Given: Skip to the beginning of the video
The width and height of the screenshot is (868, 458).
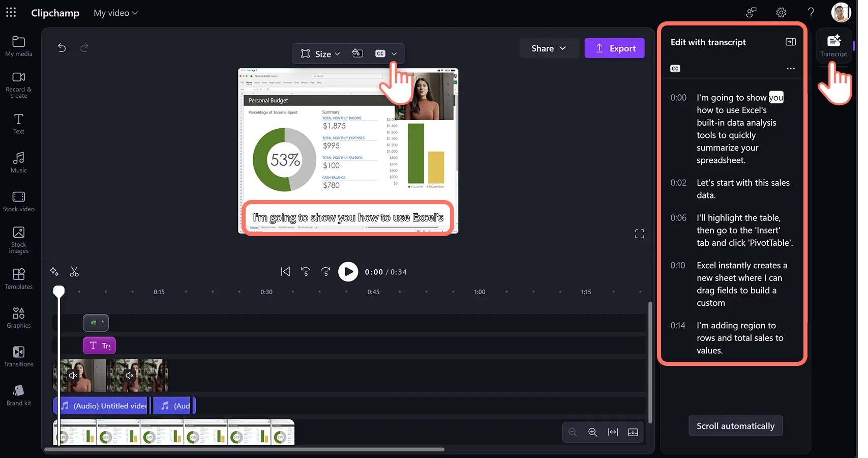Looking at the screenshot, I should [x=285, y=272].
